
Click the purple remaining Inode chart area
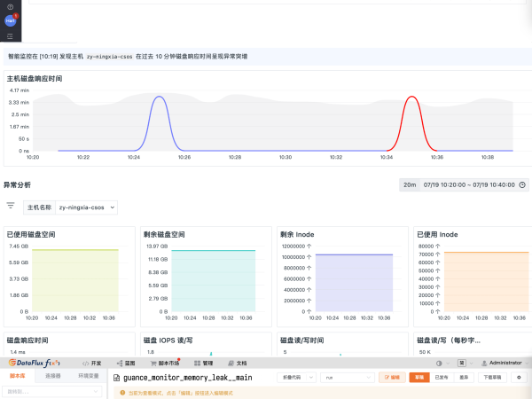[354, 283]
